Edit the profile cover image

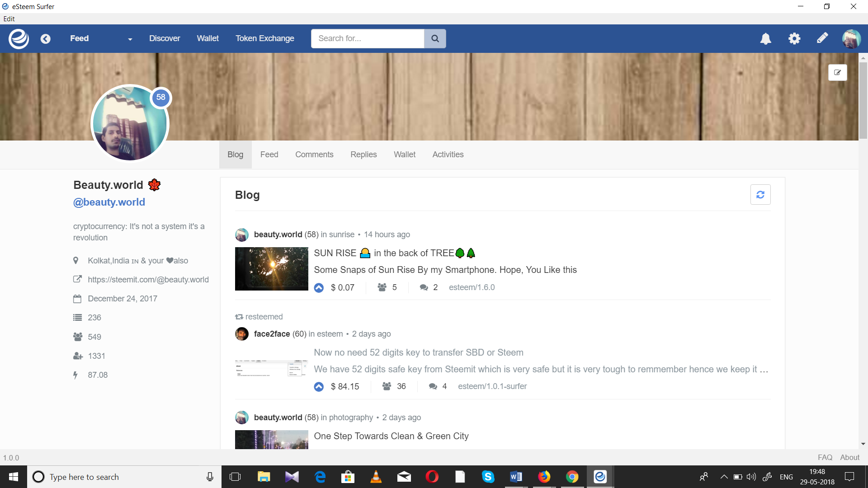tap(838, 72)
